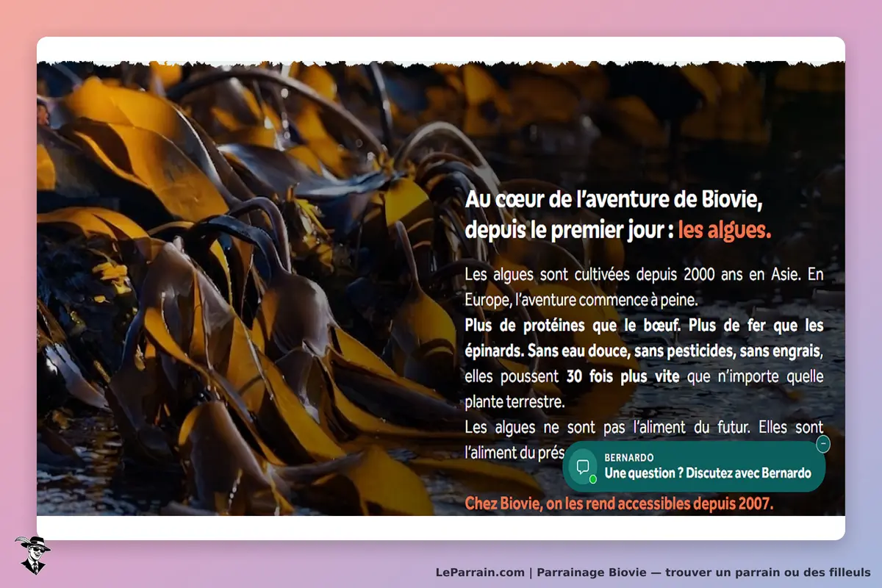Screen dimensions: 882x588
Task: Minimize the Bernardo chat widget
Action: (x=823, y=443)
